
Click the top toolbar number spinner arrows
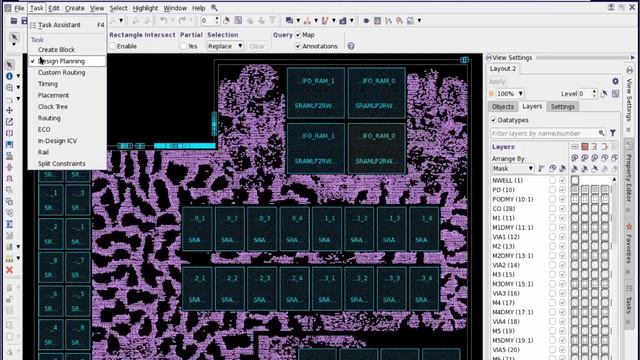(217, 20)
